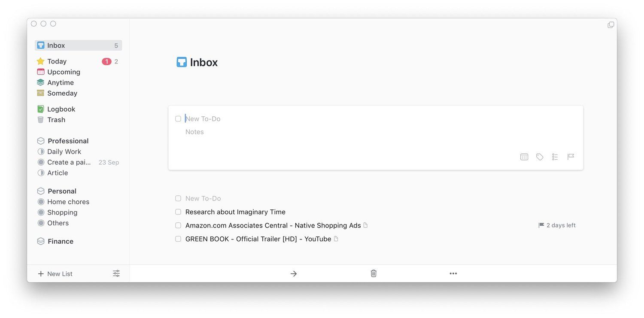Add a checklist using the checklist icon
The height and width of the screenshot is (318, 644).
pyautogui.click(x=555, y=157)
